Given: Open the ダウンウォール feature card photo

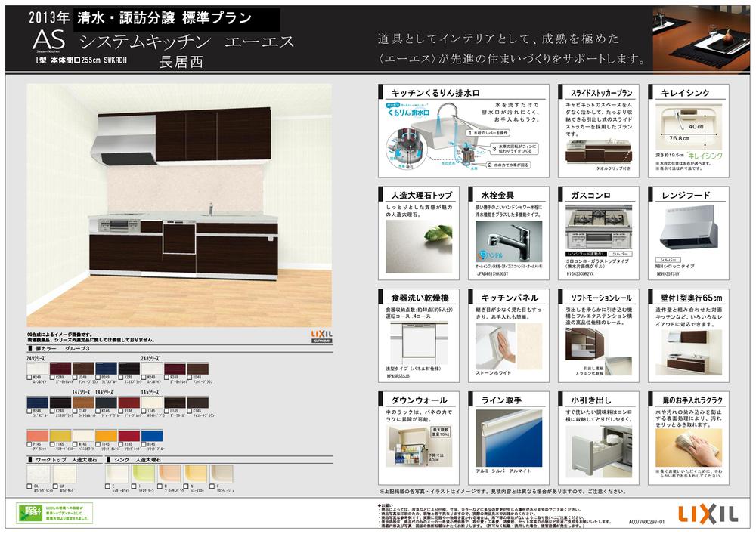Looking at the screenshot, I should (x=414, y=445).
